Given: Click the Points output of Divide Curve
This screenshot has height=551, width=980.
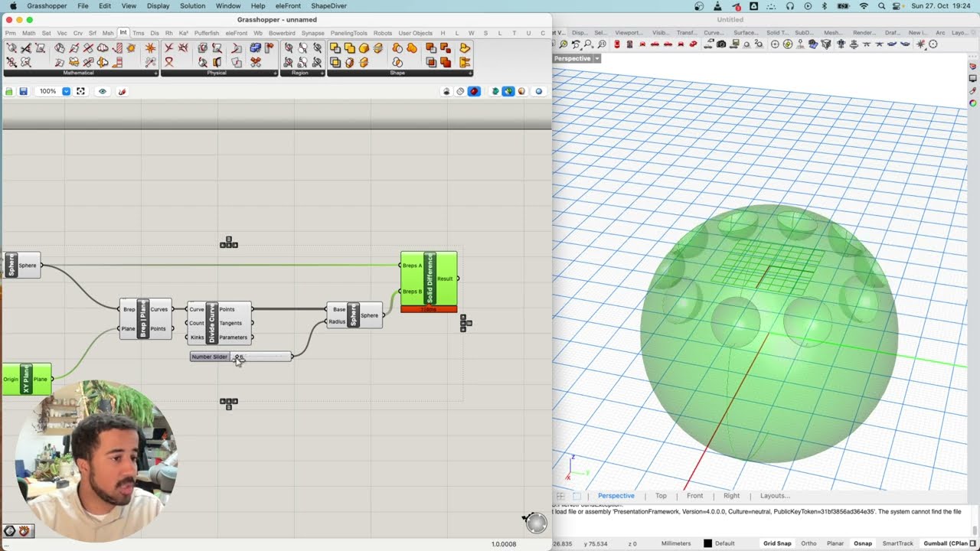Looking at the screenshot, I should pos(227,309).
